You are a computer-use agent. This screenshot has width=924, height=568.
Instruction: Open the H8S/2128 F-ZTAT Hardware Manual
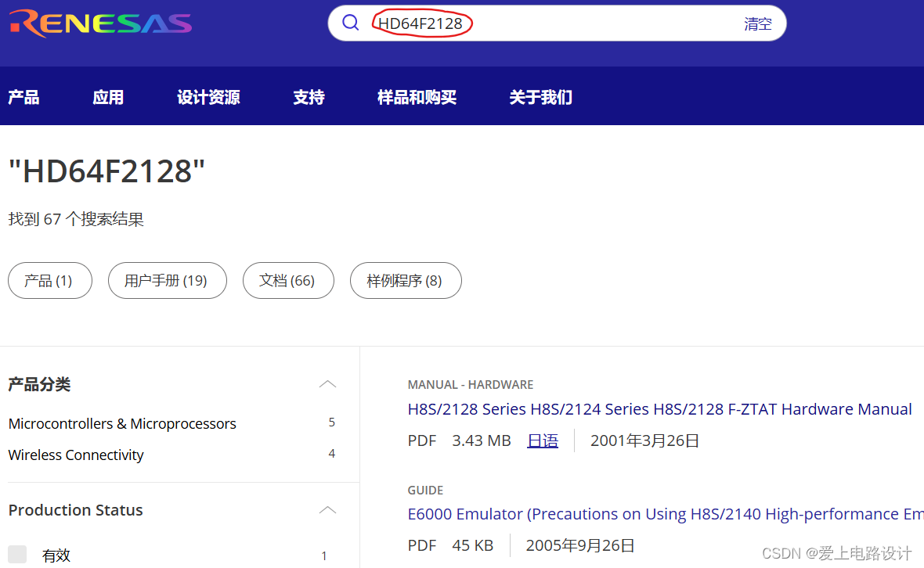tap(659, 408)
